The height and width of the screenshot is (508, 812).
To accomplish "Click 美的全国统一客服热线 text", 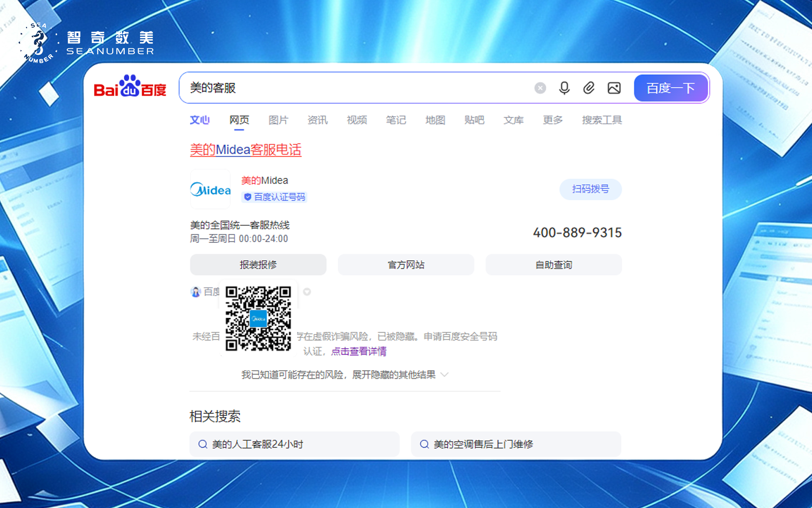I will coord(240,225).
